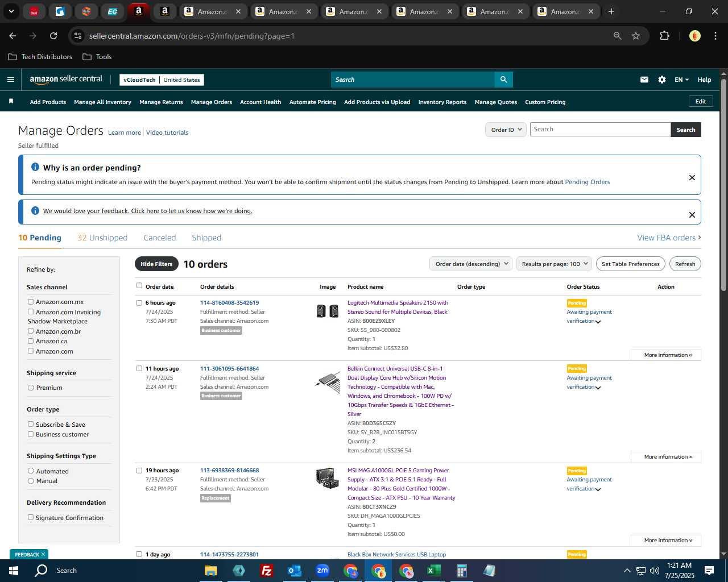Open a new browser tab
Viewport: 728px width, 582px height.
[x=611, y=11]
